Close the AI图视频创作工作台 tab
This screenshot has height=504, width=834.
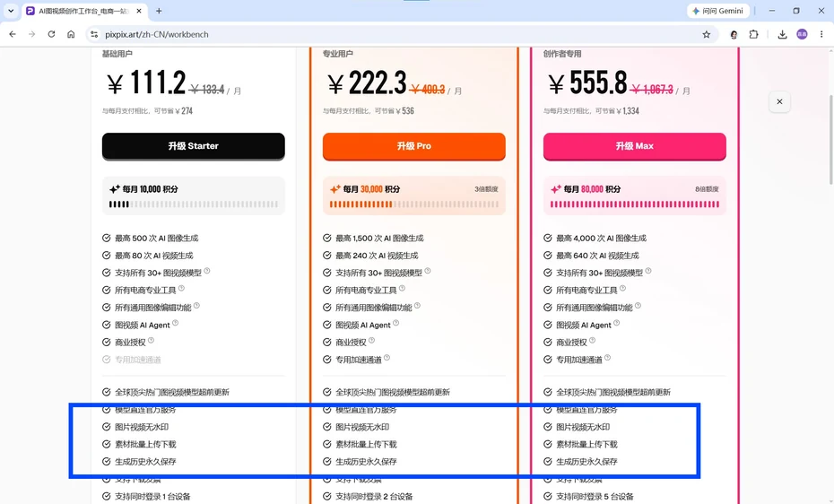coord(139,11)
